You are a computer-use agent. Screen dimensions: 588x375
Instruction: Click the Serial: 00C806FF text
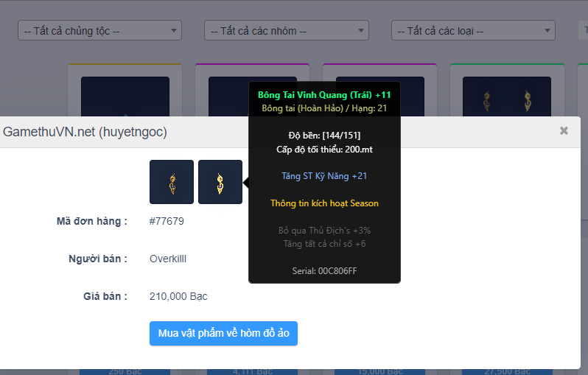pos(324,271)
